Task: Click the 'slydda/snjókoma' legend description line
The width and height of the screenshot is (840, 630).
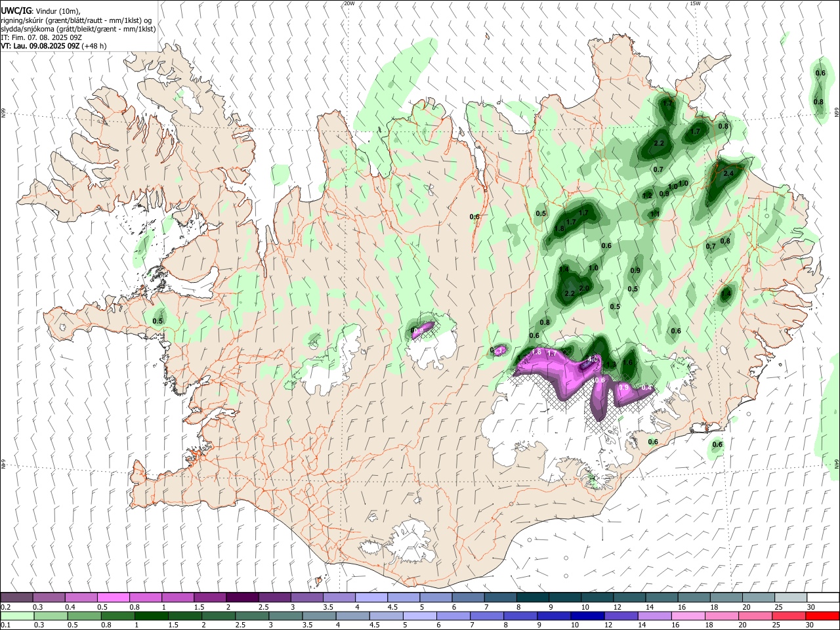Action: click(78, 29)
